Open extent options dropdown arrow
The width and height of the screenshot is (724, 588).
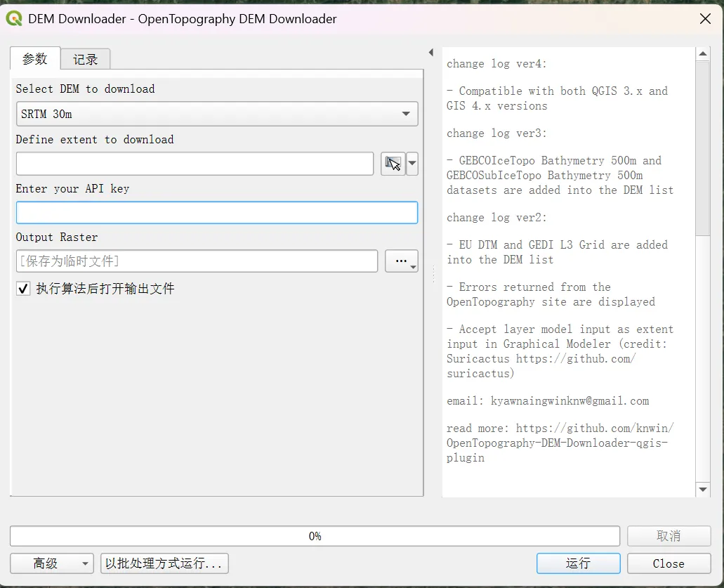(412, 164)
